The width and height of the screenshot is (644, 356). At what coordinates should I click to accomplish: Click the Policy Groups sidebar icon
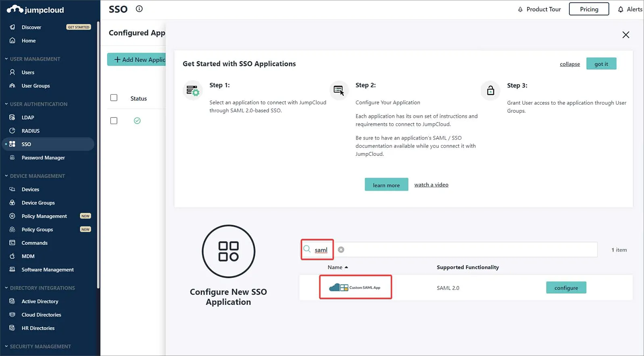[13, 230]
